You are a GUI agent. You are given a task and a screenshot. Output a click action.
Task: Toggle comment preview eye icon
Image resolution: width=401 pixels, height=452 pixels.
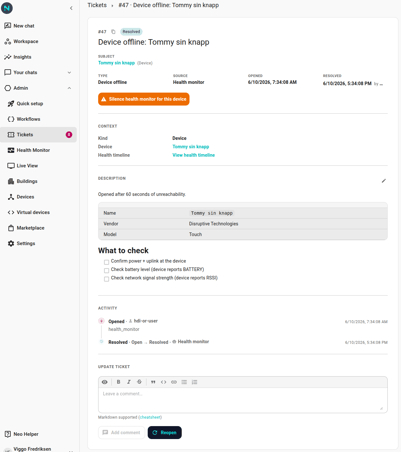tap(105, 382)
